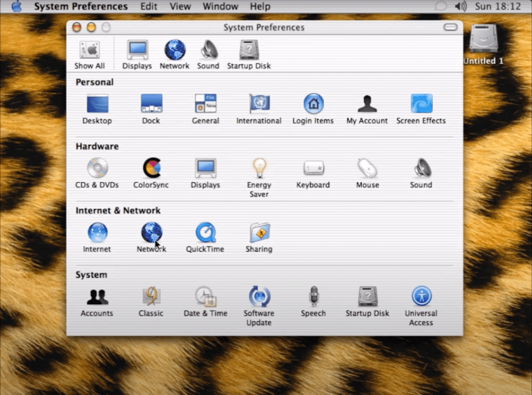532x395 pixels.
Task: Open the Classic preference pane
Action: coord(151,297)
